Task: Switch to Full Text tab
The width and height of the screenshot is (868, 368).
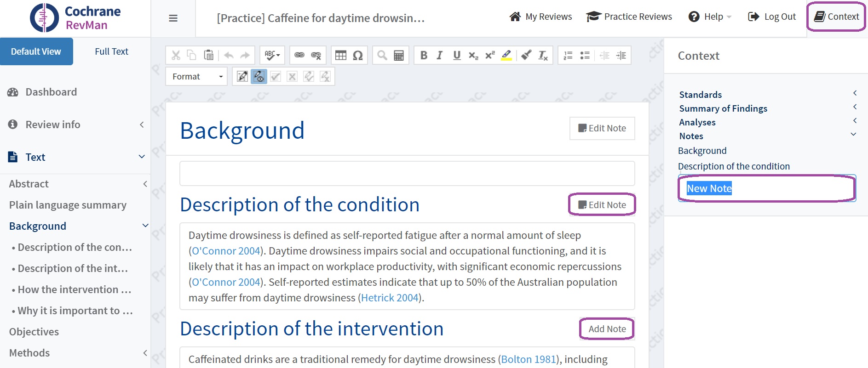Action: [111, 51]
